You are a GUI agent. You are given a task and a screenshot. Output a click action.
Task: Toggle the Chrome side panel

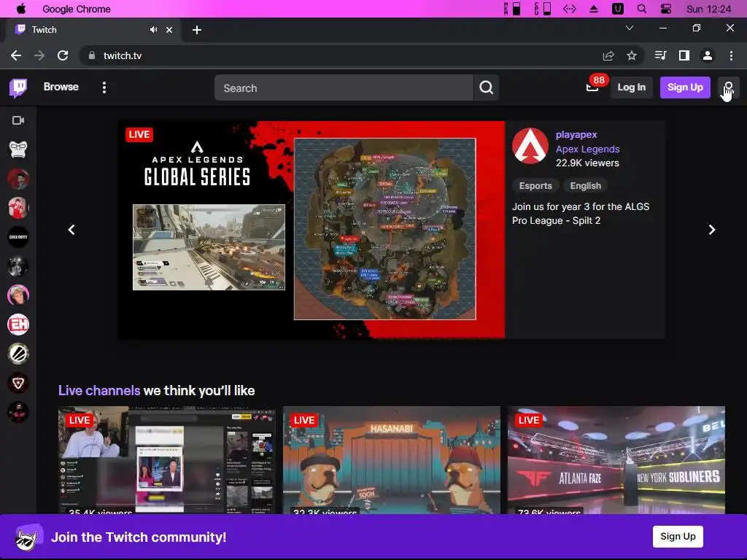(684, 55)
